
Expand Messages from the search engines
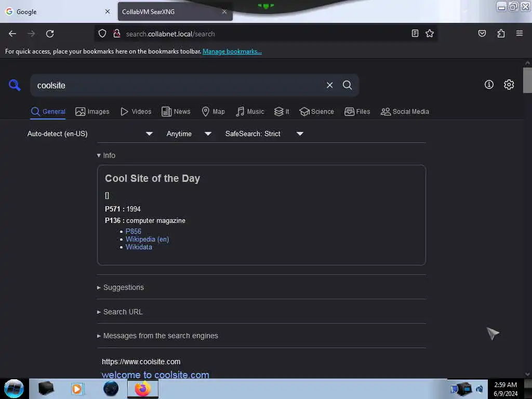[x=157, y=336]
